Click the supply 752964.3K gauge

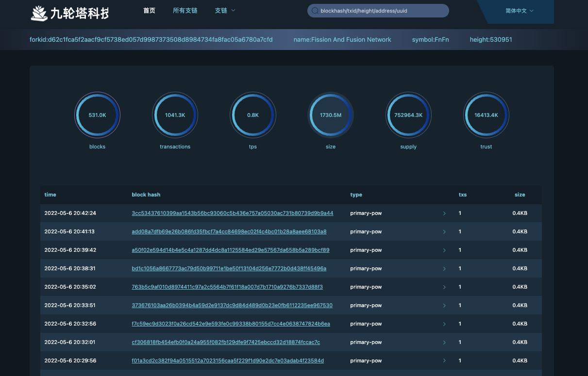[408, 115]
